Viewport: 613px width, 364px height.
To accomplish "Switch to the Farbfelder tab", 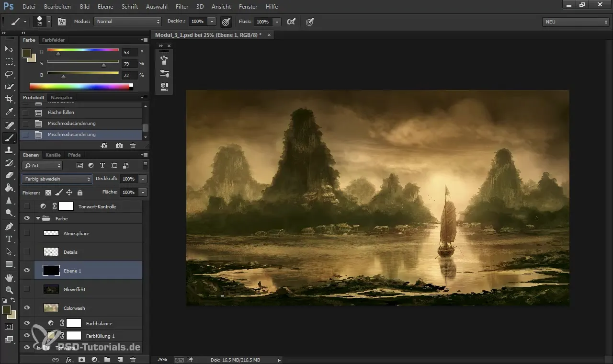I will tap(53, 40).
